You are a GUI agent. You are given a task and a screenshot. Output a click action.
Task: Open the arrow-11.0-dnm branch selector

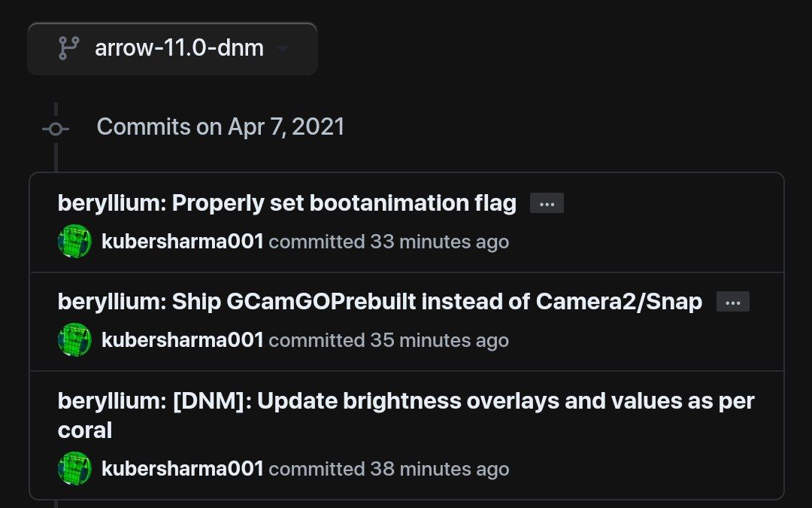tap(172, 48)
